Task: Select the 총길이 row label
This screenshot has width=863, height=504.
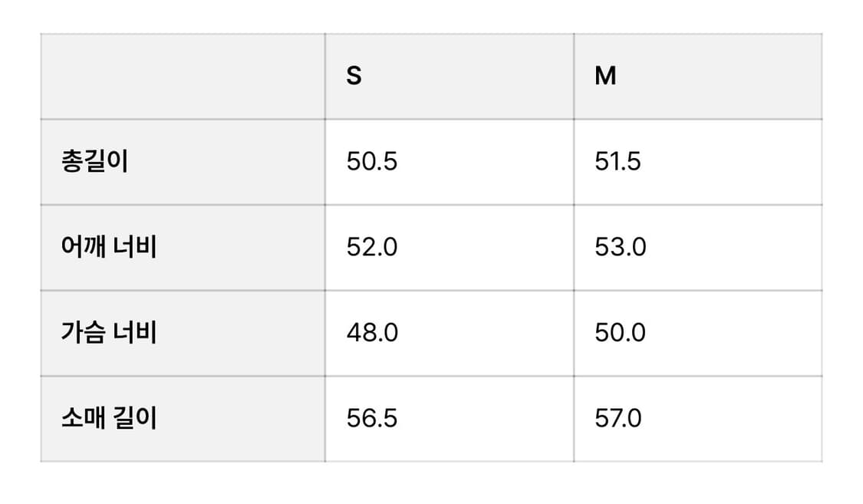Action: pyautogui.click(x=94, y=162)
